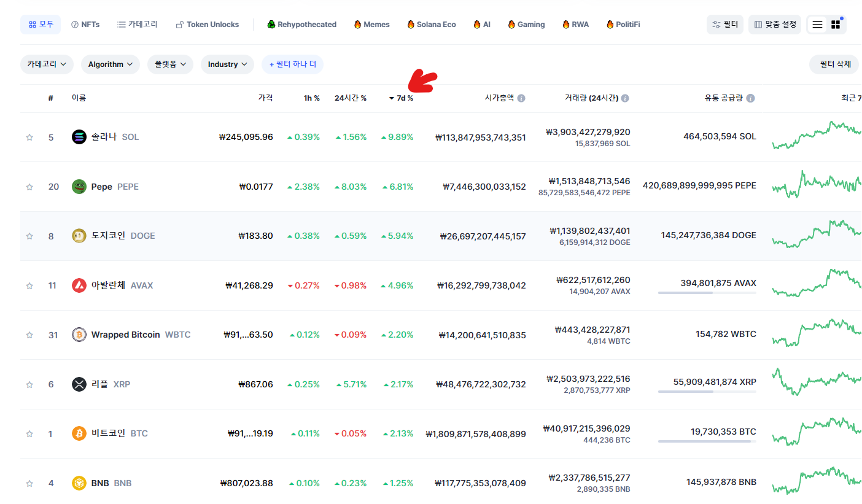The image size is (862, 504).
Task: Star Avalanche AVAX in the watchlist
Action: (x=29, y=285)
